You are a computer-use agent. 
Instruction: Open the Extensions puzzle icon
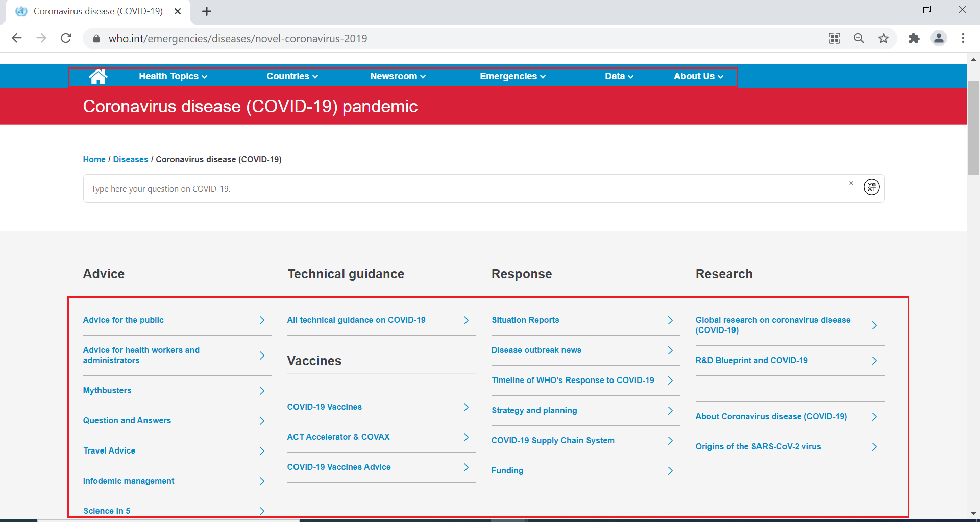pyautogui.click(x=914, y=38)
